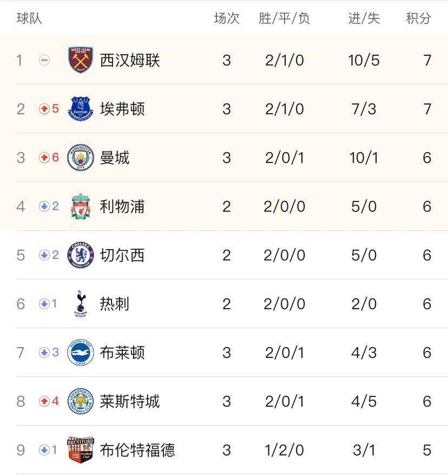Select the 曼城 team name
This screenshot has height=476, width=448.
(115, 158)
